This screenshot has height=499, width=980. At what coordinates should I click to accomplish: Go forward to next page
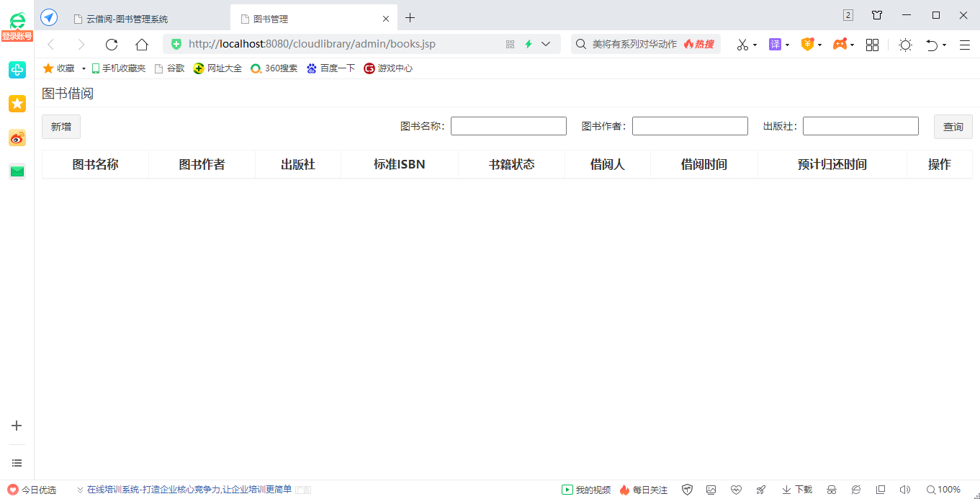(81, 45)
